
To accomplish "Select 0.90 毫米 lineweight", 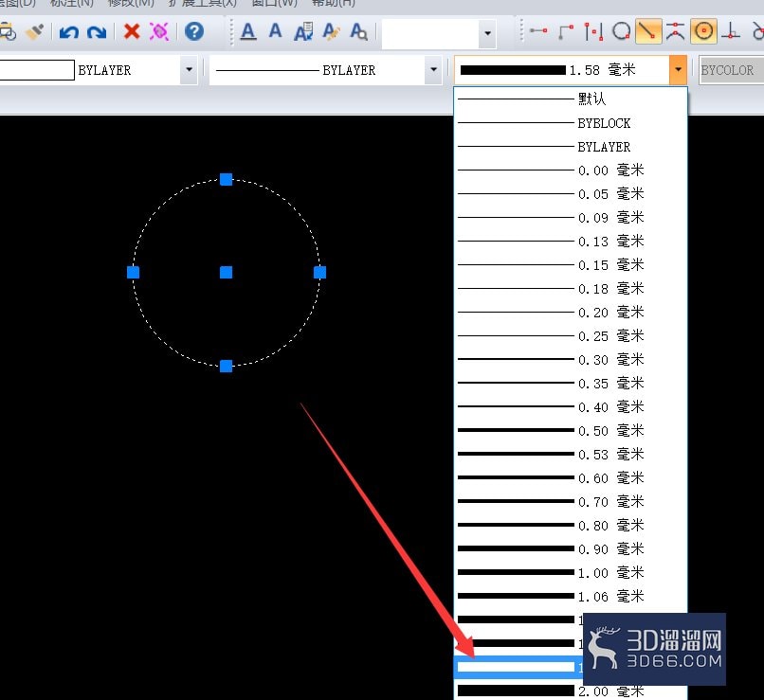I will 570,548.
